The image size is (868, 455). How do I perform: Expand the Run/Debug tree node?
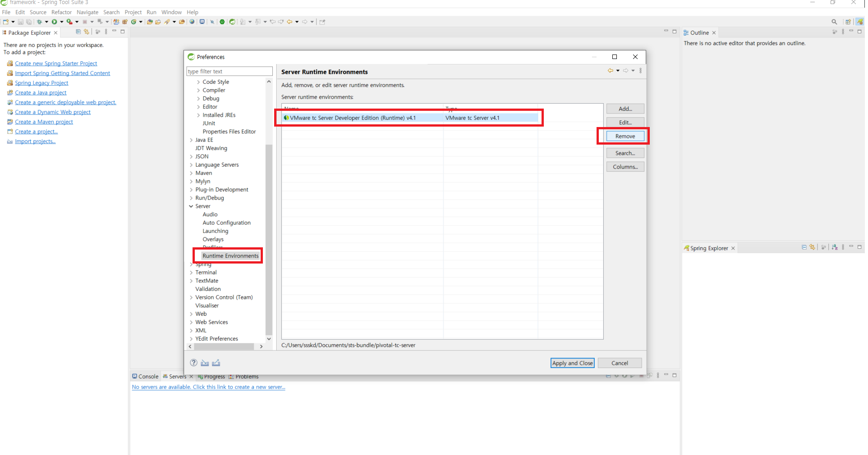tap(191, 198)
